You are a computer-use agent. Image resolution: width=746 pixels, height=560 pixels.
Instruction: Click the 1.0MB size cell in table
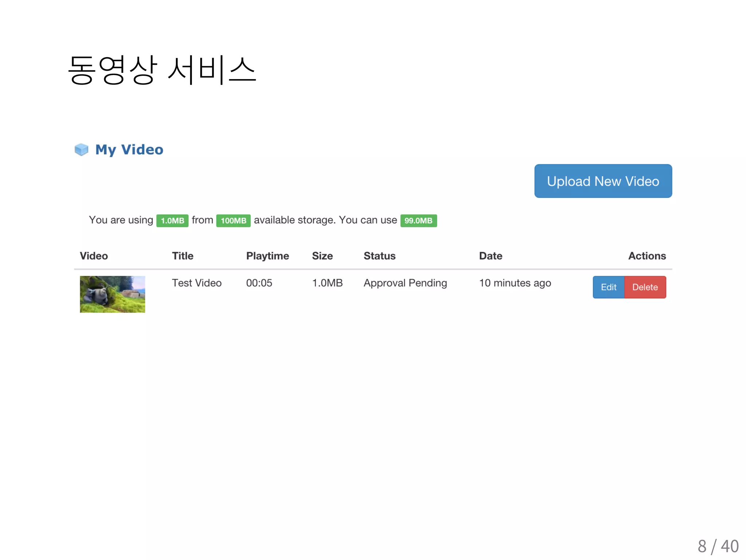(327, 283)
